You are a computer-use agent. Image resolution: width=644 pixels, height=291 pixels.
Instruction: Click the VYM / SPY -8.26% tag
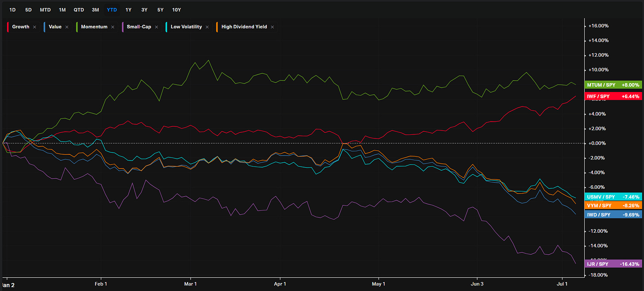click(613, 206)
